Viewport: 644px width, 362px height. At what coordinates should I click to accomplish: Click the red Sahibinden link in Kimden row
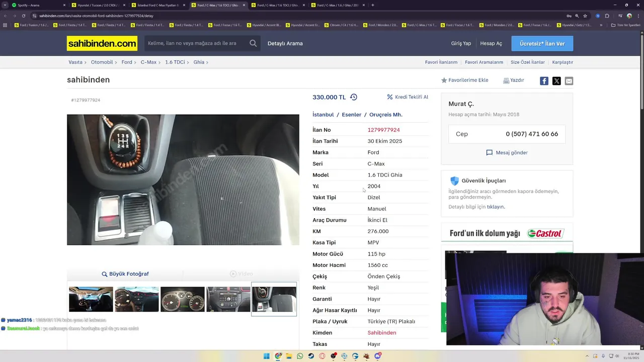tap(382, 333)
